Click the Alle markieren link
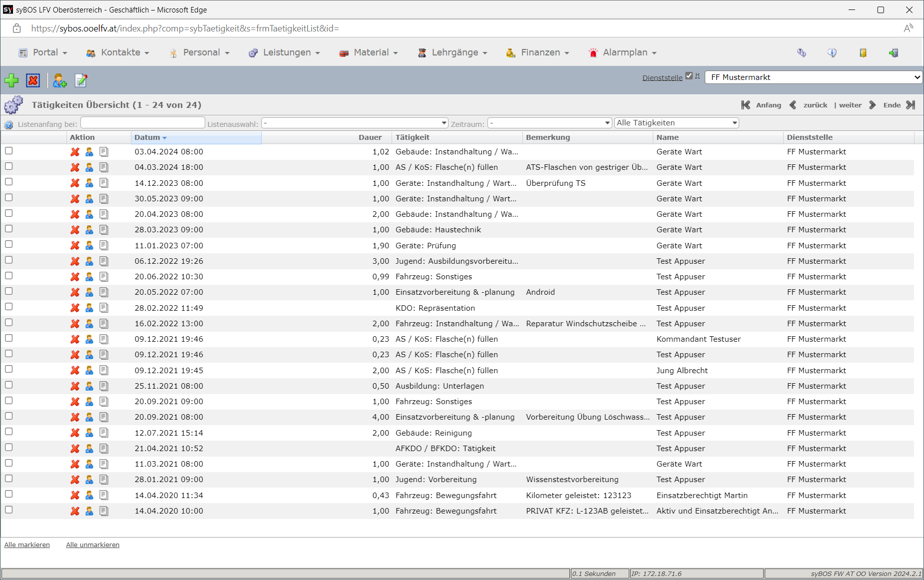Image resolution: width=924 pixels, height=580 pixels. (x=27, y=545)
